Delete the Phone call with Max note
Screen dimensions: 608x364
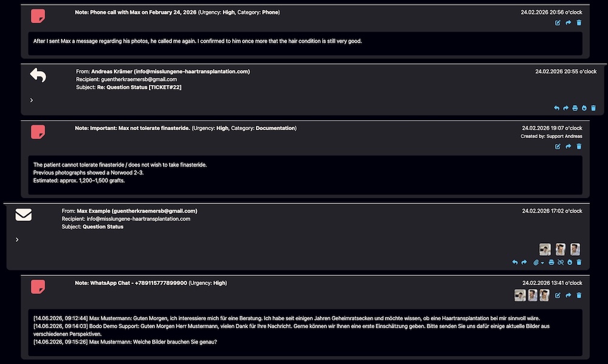579,23
